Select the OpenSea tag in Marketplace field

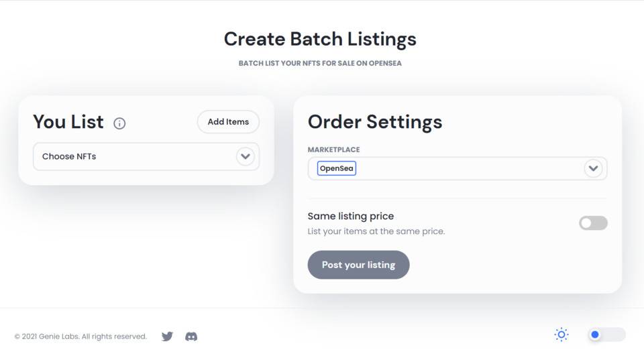336,168
